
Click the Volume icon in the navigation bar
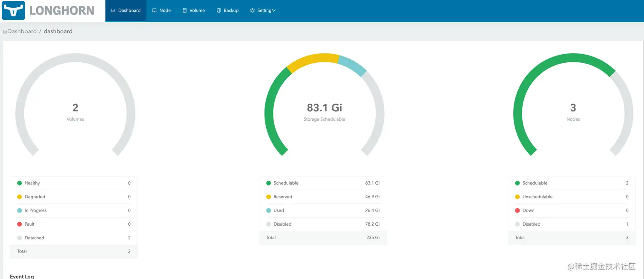184,10
